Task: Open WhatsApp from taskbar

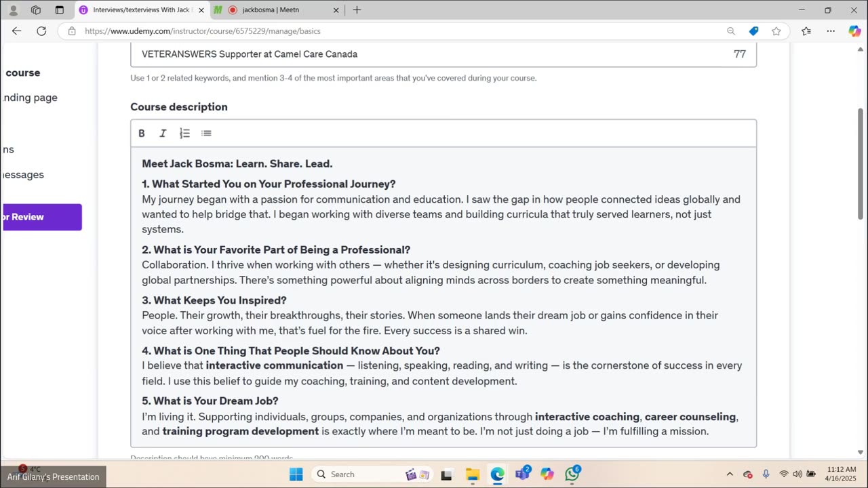Action: click(572, 474)
